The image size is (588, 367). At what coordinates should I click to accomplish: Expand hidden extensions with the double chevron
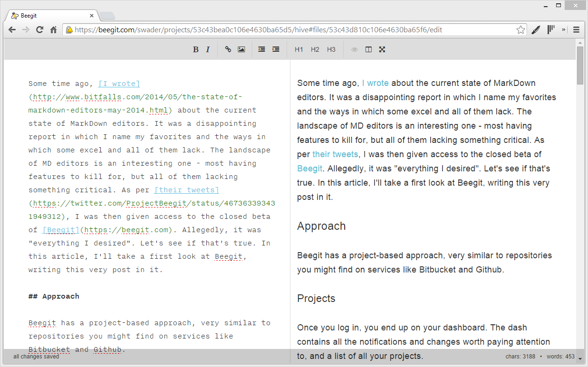(564, 29)
